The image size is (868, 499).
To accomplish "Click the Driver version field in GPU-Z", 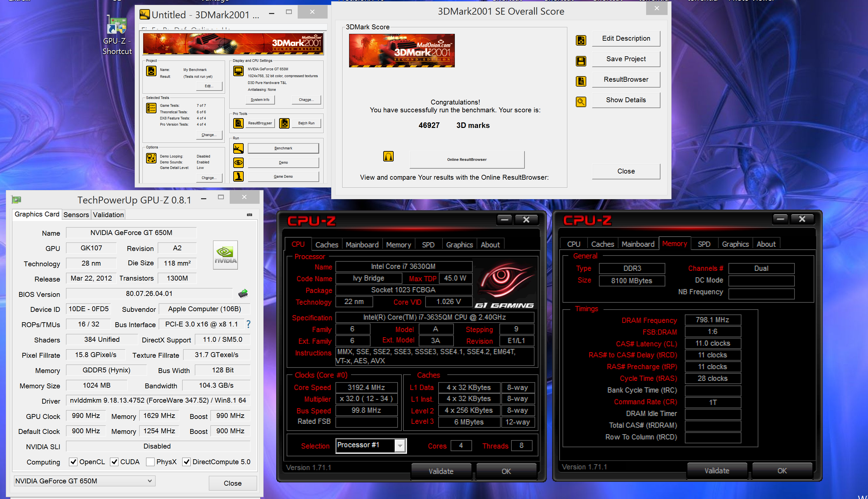I will point(158,400).
